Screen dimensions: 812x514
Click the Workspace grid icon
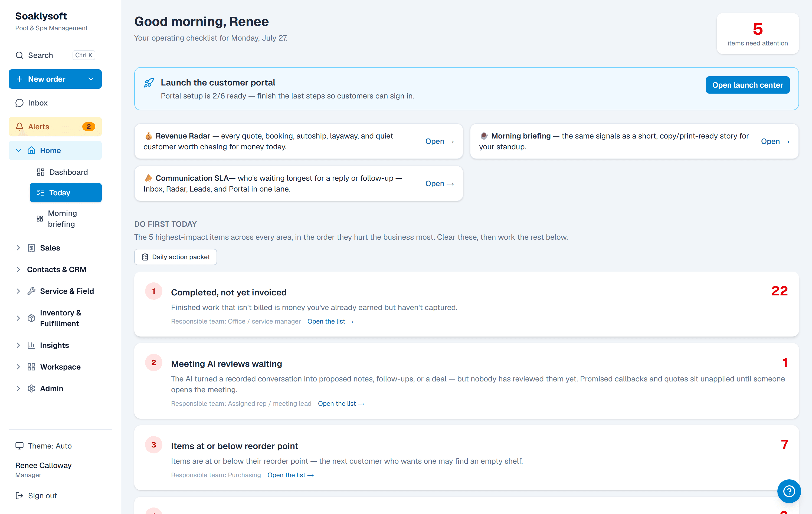coord(31,367)
